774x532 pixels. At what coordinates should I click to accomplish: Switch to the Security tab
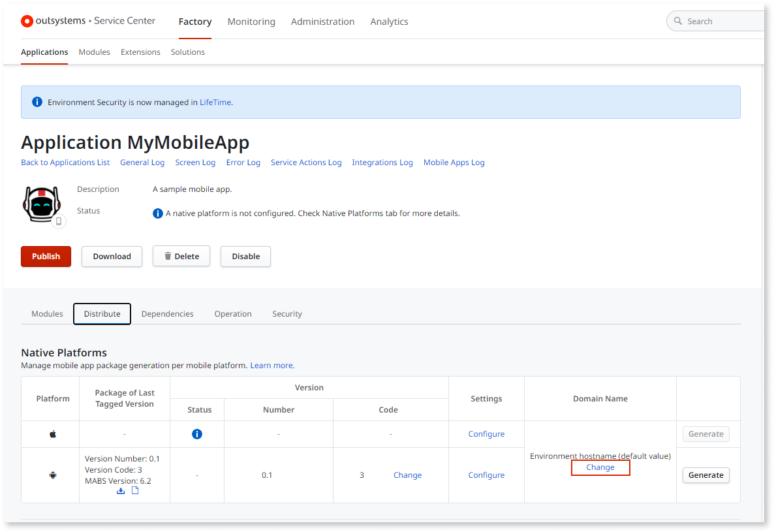coord(286,314)
